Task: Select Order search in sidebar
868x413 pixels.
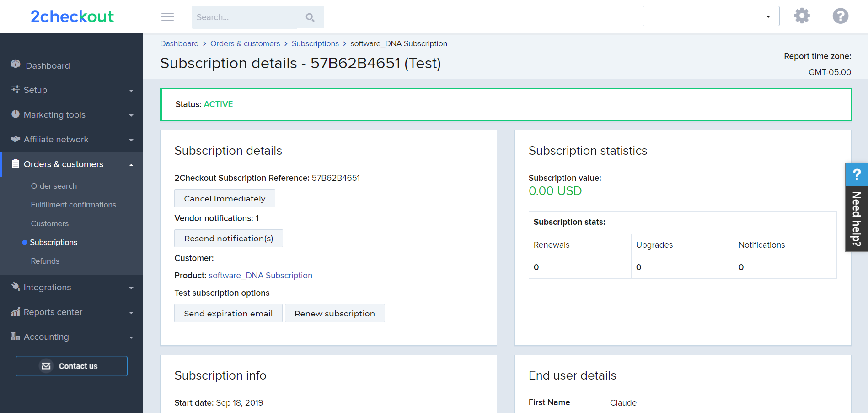Action: 54,186
